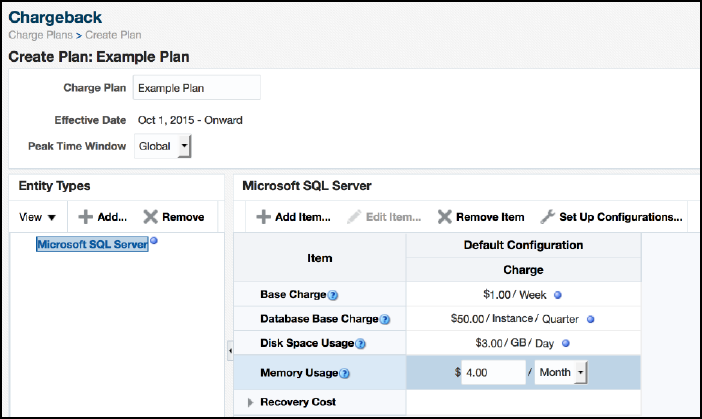Click the Charge Plans breadcrumb link
702x419 pixels.
39,36
